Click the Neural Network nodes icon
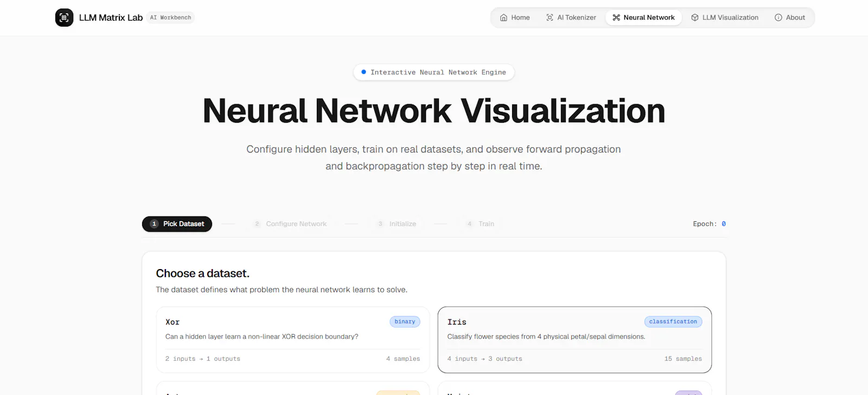 [616, 17]
